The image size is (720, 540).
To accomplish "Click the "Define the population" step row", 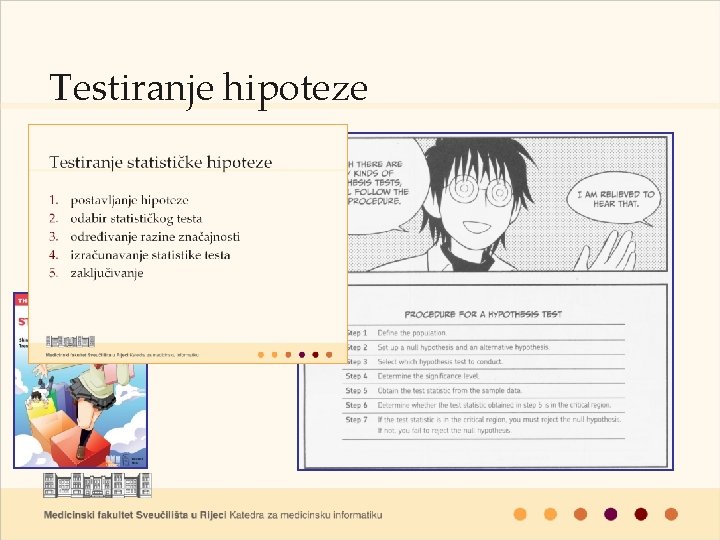I will (x=485, y=333).
